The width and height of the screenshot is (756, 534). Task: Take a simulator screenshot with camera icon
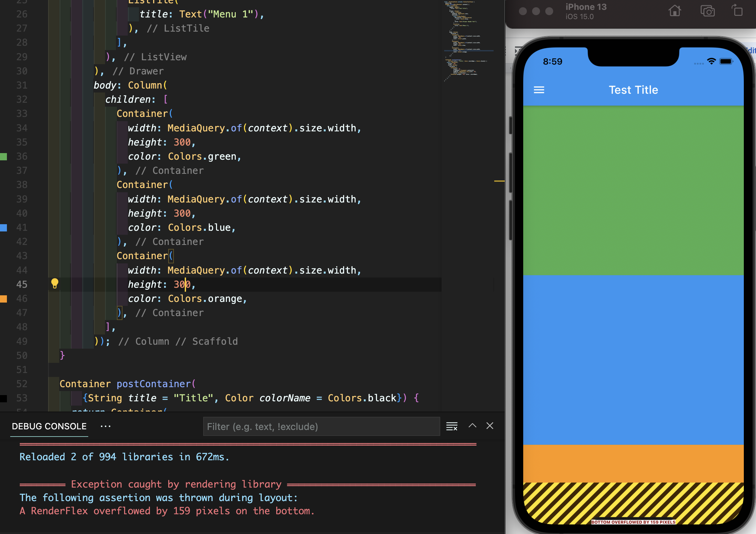pos(707,11)
